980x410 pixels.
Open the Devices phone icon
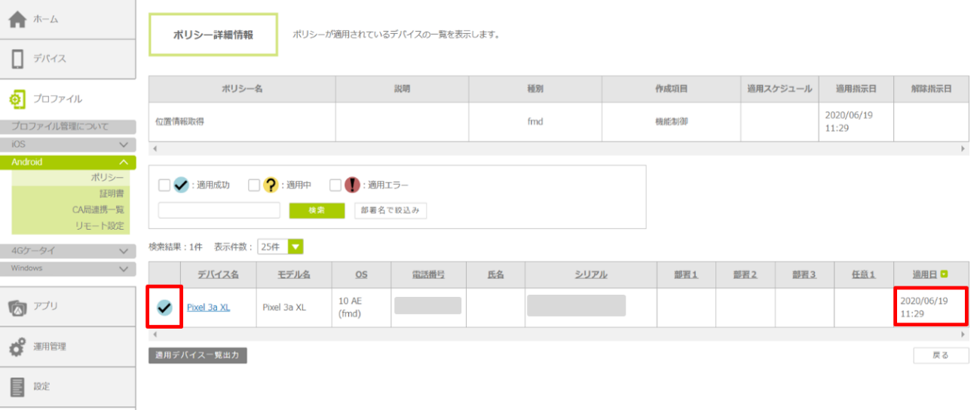(x=18, y=59)
